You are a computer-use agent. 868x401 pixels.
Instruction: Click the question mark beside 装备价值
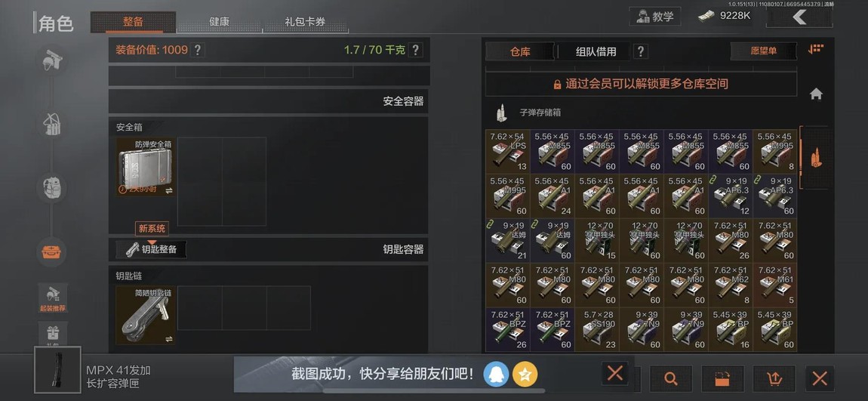coord(197,50)
